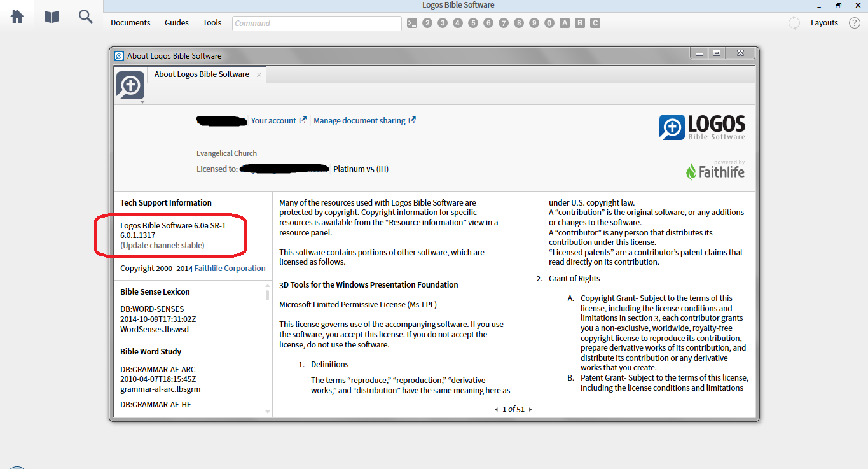Image resolution: width=868 pixels, height=469 pixels.
Task: Click shortcut number 9 icon
Action: point(534,23)
